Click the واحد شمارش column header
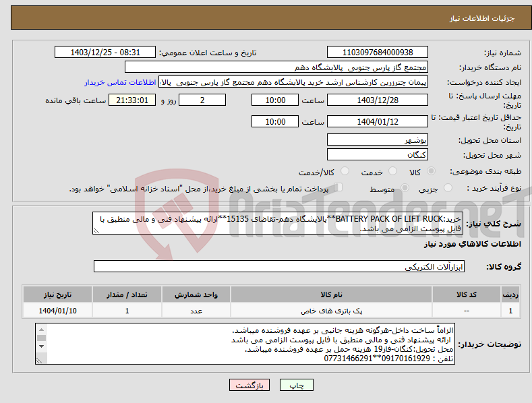The width and height of the screenshot is (532, 403). coord(196,294)
